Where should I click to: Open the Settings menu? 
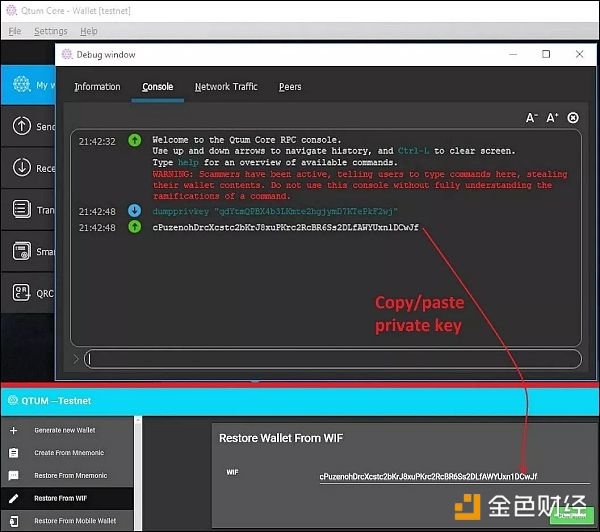[x=51, y=31]
